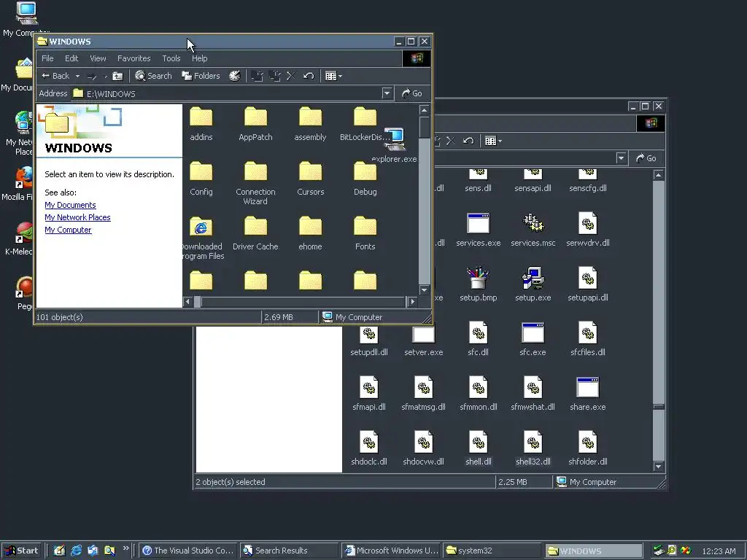
Task: Launch Internet Explorer from Quick Launch
Action: click(76, 551)
